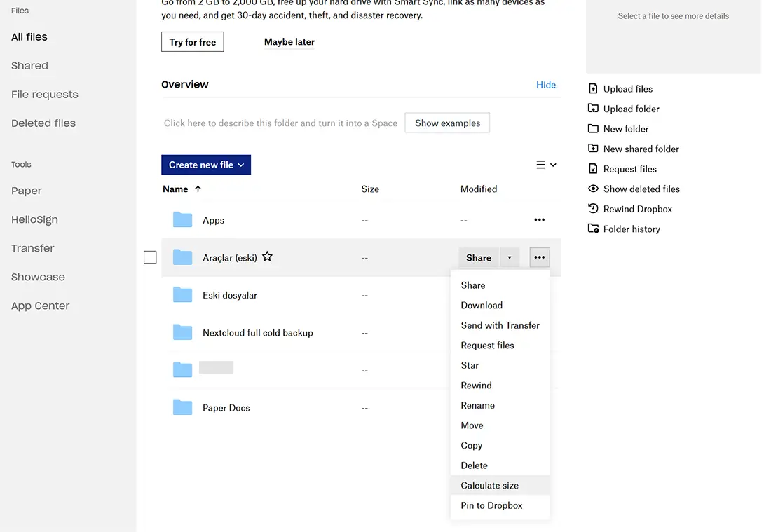The height and width of the screenshot is (532, 771).
Task: Star the Araçlar (eski) folder
Action: pyautogui.click(x=267, y=257)
